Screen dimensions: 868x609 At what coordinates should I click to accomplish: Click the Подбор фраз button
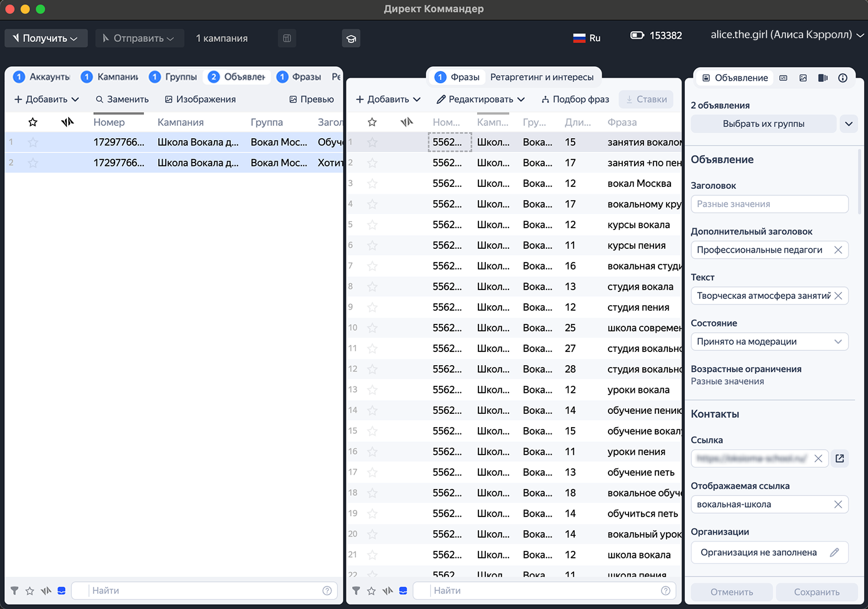tap(575, 99)
